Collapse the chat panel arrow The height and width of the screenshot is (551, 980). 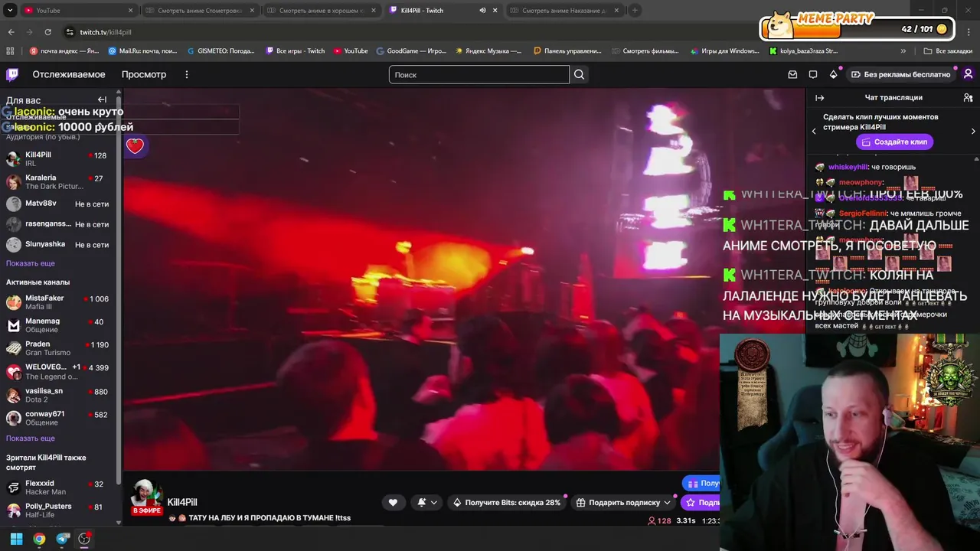819,97
